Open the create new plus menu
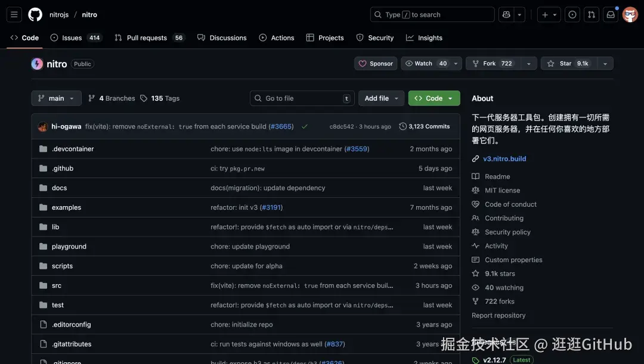644x364 pixels. (x=549, y=15)
